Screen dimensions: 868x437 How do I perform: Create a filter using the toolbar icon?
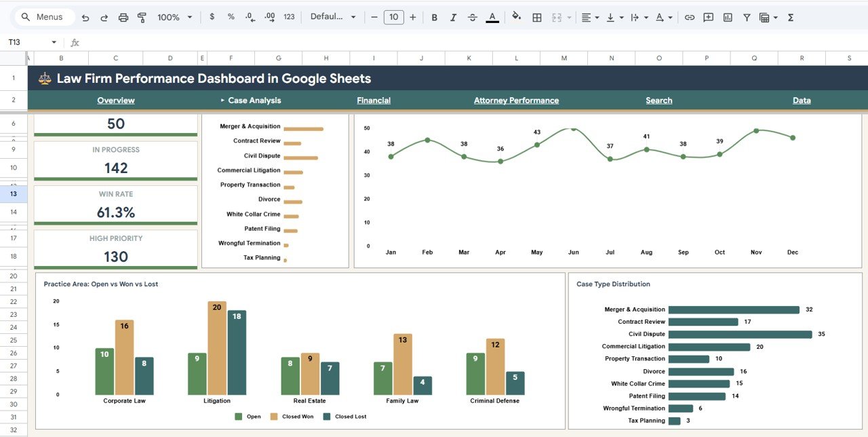(x=746, y=17)
